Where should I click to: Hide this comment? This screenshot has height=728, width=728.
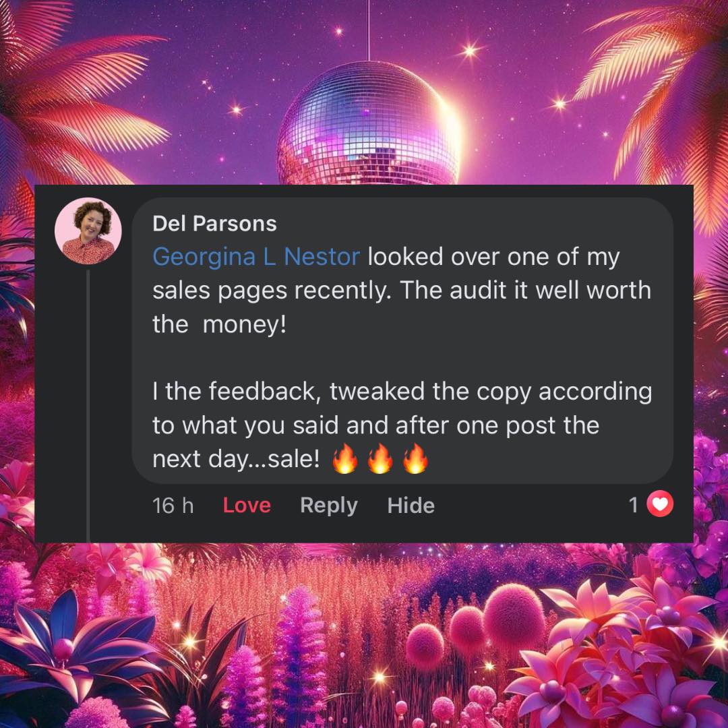pos(411,505)
